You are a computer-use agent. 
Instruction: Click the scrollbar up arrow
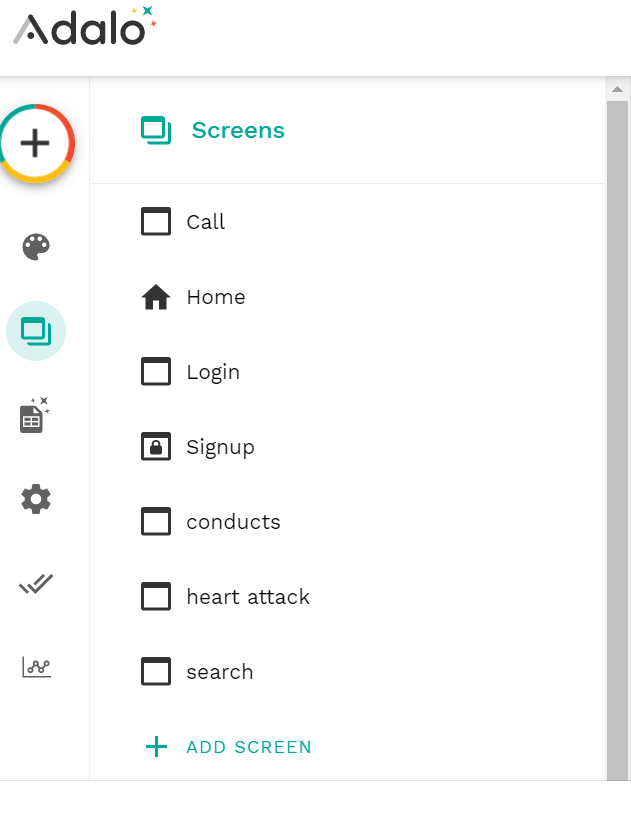[618, 89]
